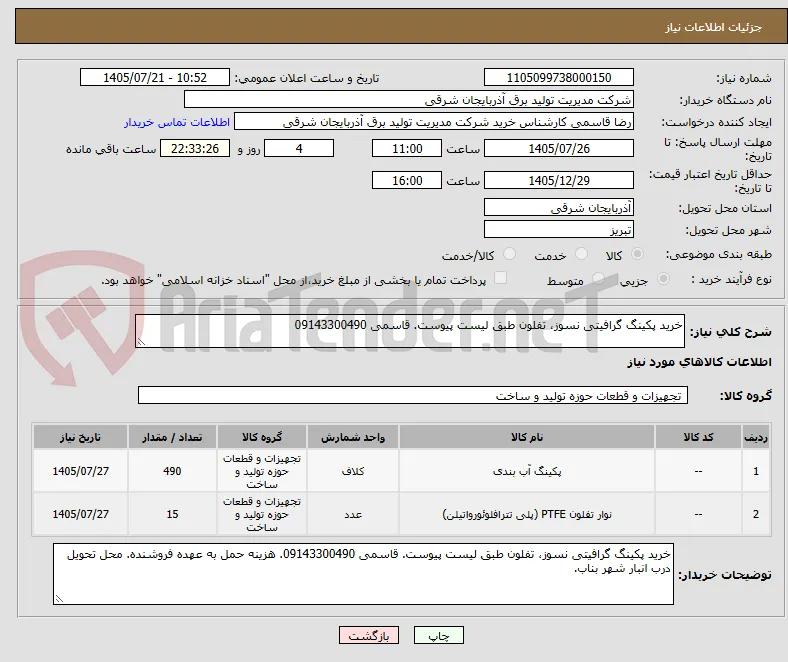
Task: Click the نوار تفلون PTFE item name
Action: [527, 514]
